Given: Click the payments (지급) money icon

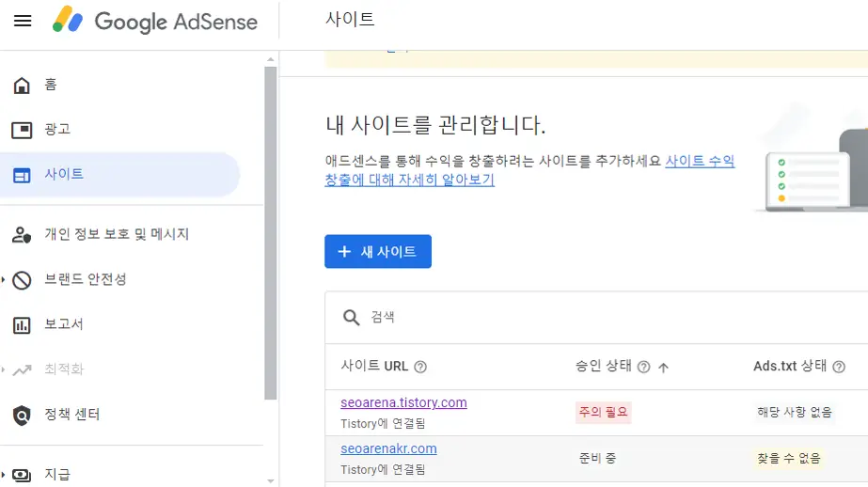Looking at the screenshot, I should point(22,475).
